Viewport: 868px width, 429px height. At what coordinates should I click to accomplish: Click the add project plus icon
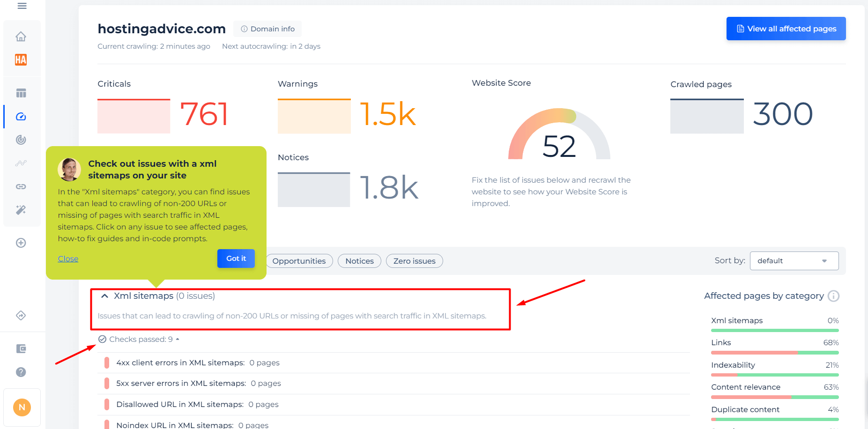point(21,243)
